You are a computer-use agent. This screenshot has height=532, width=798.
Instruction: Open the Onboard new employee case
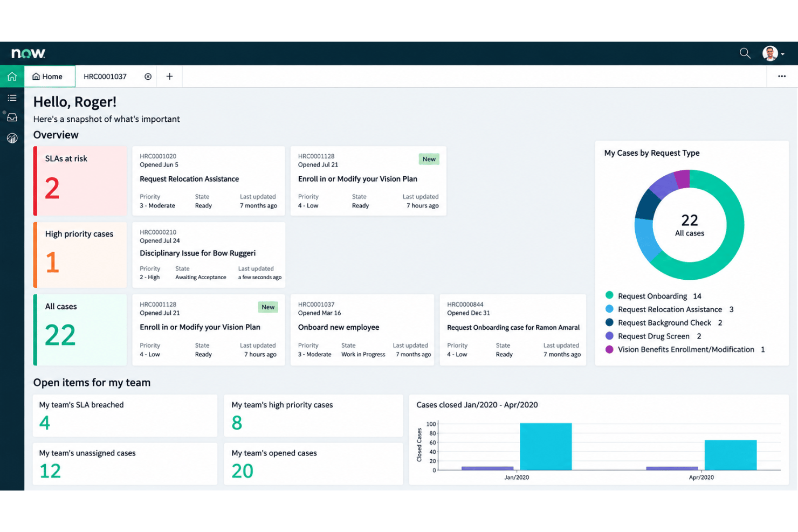pyautogui.click(x=362, y=330)
